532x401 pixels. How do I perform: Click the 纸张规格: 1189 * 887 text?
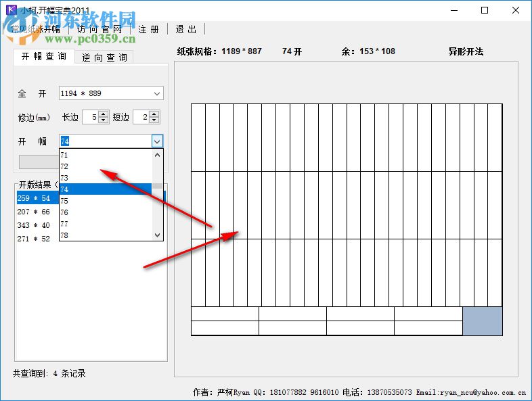coord(219,51)
